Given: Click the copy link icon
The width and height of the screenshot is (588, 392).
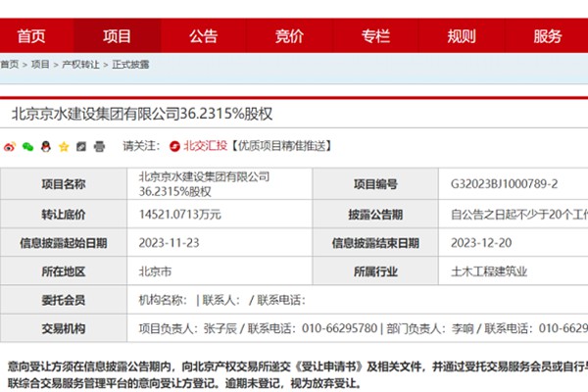Looking at the screenshot, I should (80, 146).
